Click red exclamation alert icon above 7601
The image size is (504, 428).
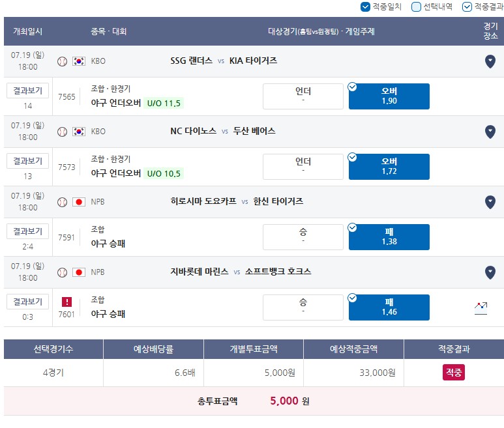[67, 302]
